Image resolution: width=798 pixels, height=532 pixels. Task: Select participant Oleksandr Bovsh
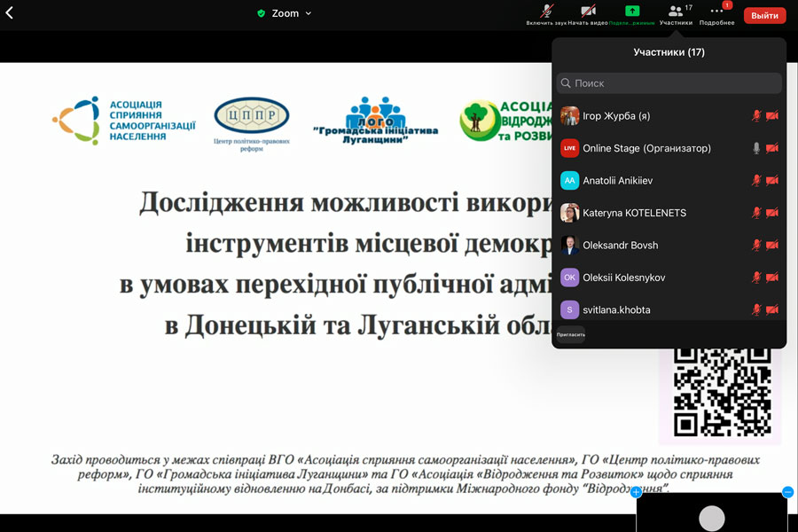click(x=669, y=245)
